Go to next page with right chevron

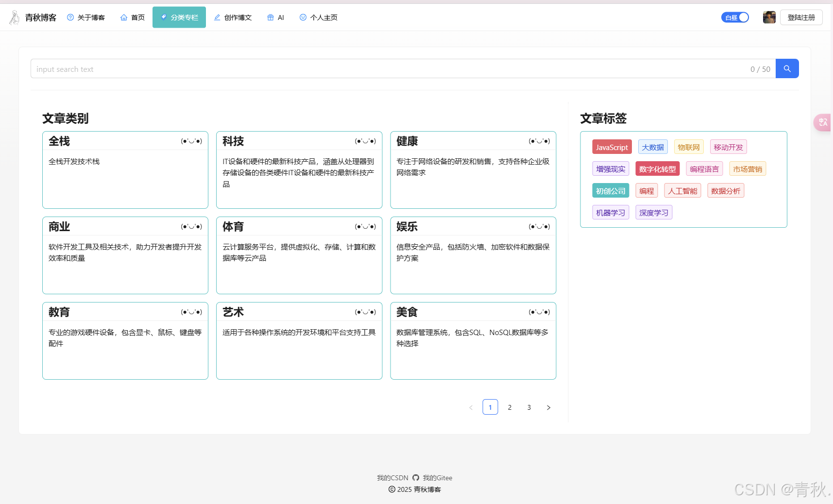[x=548, y=407]
